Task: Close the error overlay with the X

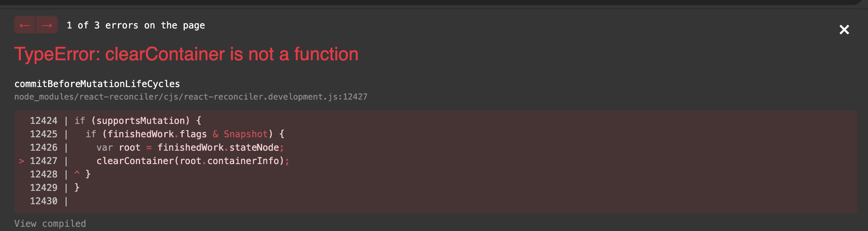Action: tap(844, 30)
